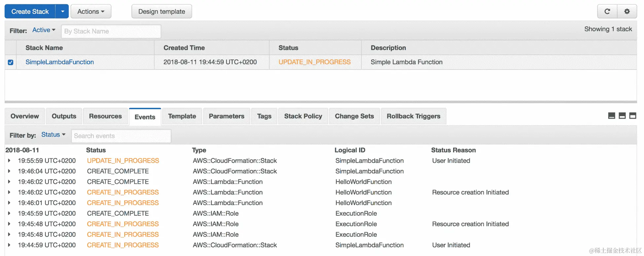Expand the 19:45:59 ExecutionRole CREATE_COMPLETE event
Viewport: 644px width, 256px height.
pos(9,214)
